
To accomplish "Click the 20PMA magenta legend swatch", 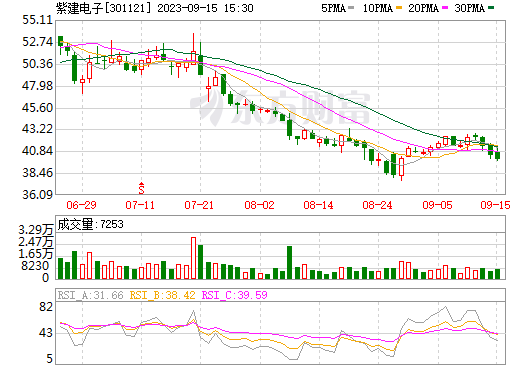I will [445, 8].
